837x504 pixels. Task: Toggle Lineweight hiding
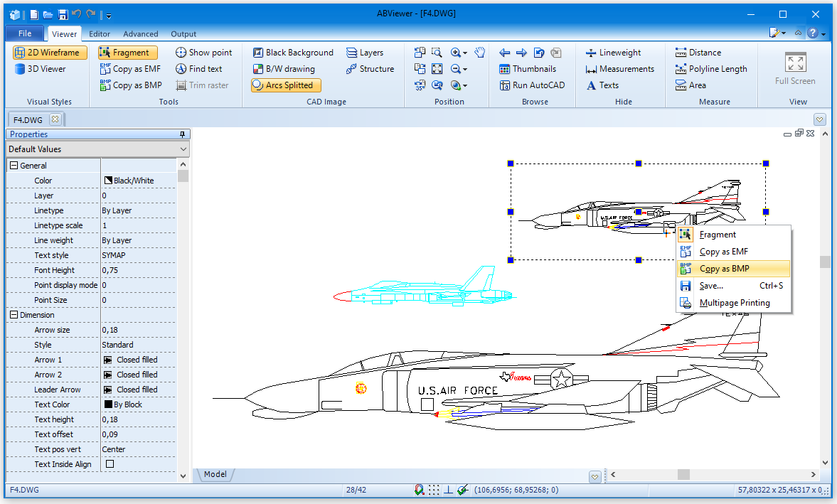tap(613, 53)
